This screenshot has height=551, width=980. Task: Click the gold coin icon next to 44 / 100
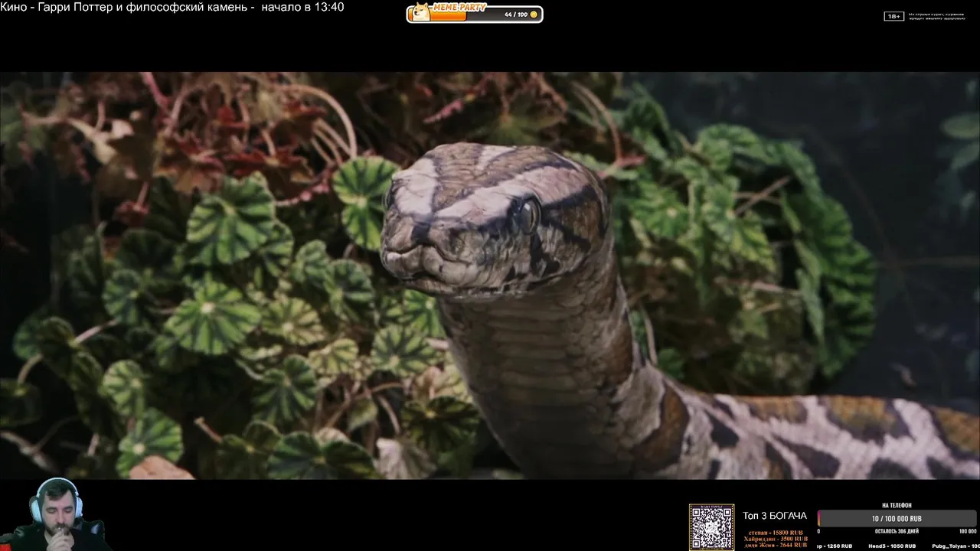click(x=534, y=15)
